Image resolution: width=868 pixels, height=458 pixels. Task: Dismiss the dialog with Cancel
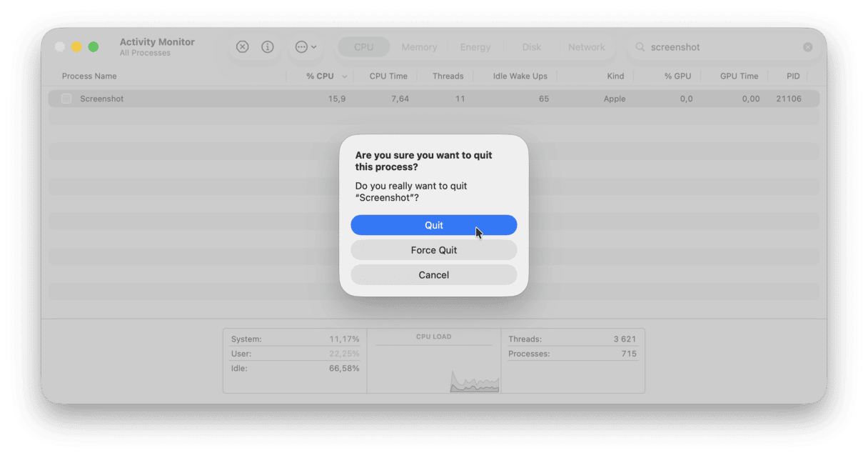(x=433, y=274)
